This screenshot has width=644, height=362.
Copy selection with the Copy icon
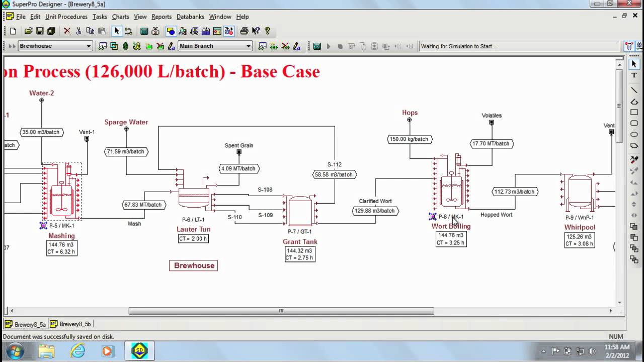click(x=90, y=31)
